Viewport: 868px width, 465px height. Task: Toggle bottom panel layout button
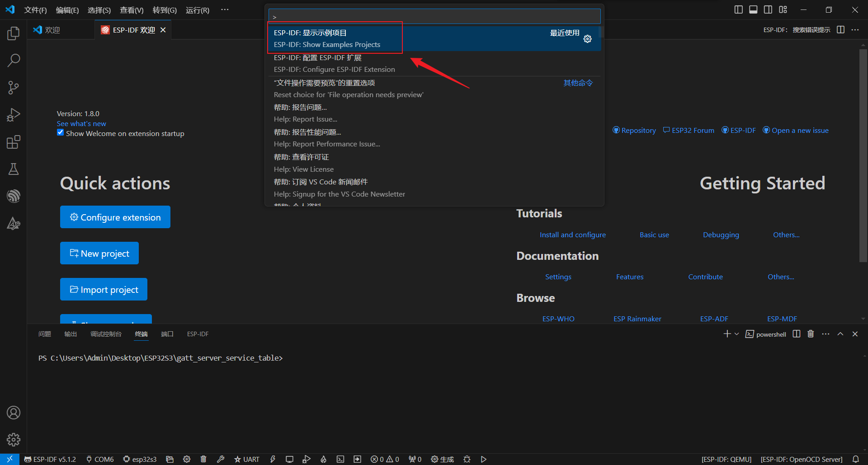(x=753, y=9)
